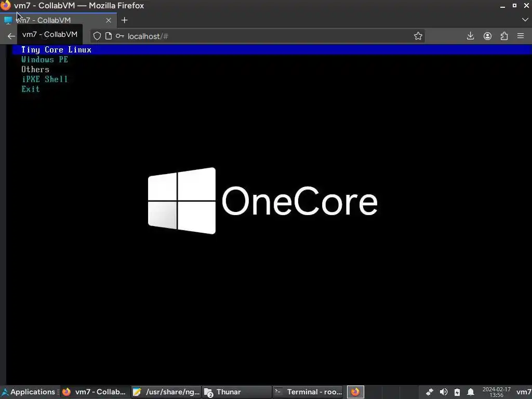Click the vm7 user label in panel

pos(524,392)
